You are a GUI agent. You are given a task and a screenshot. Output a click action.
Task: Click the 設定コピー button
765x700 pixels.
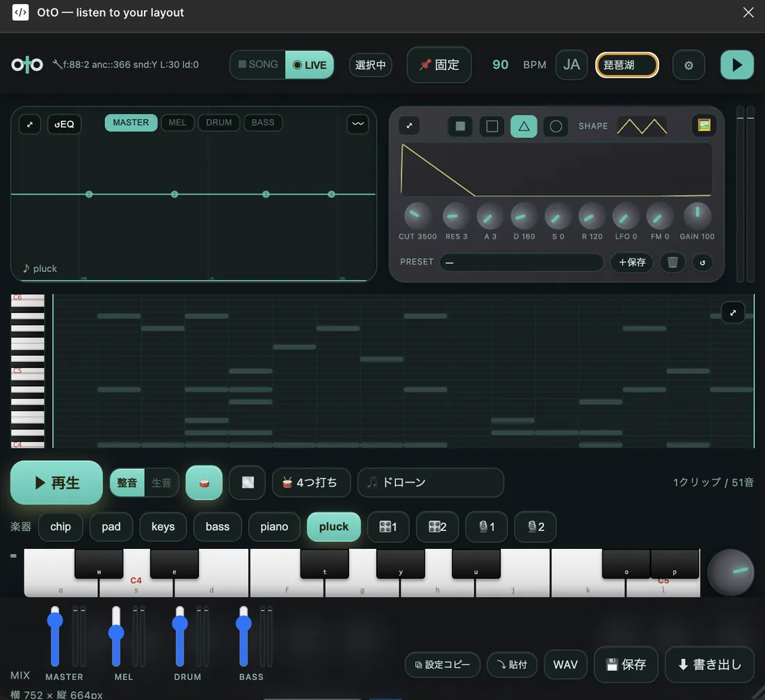pyautogui.click(x=442, y=665)
